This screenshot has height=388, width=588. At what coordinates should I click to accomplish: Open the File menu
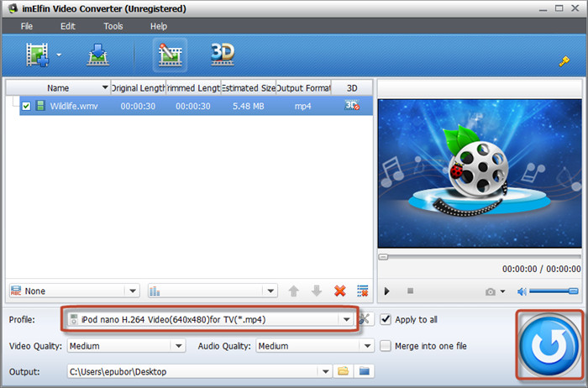[x=27, y=26]
